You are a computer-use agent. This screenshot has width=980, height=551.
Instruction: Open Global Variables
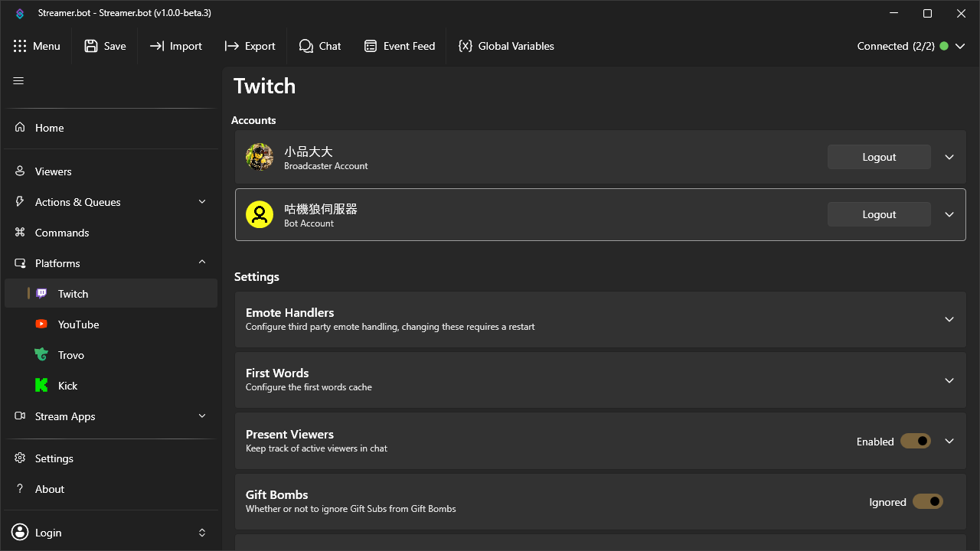point(506,46)
